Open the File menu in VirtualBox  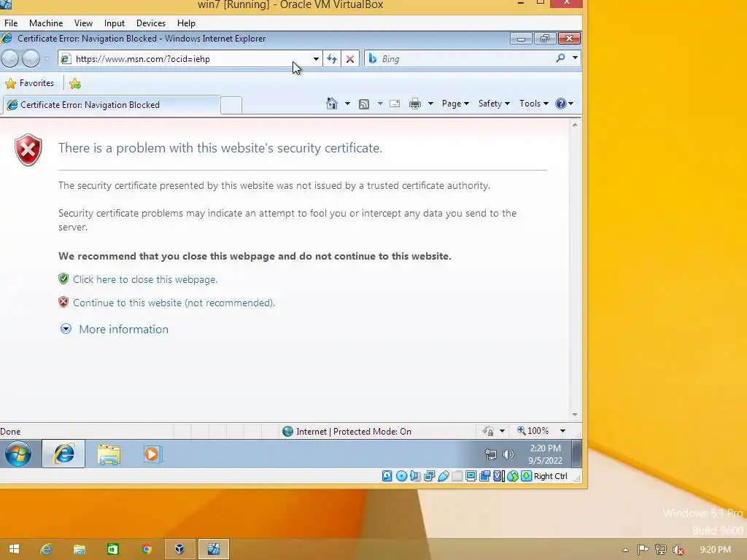coord(11,23)
